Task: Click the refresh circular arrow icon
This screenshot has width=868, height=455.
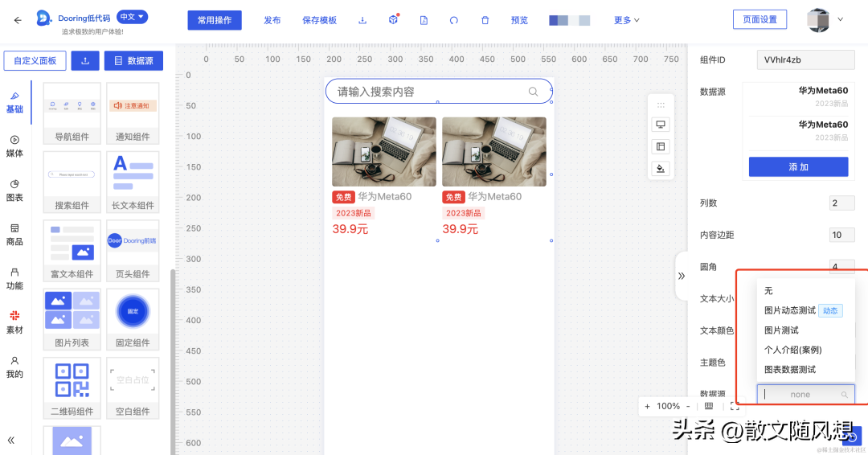Action: point(454,20)
